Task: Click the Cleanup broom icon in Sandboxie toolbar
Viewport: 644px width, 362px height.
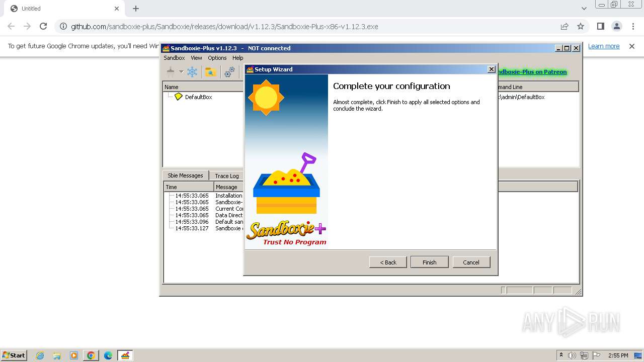Action: click(171, 72)
